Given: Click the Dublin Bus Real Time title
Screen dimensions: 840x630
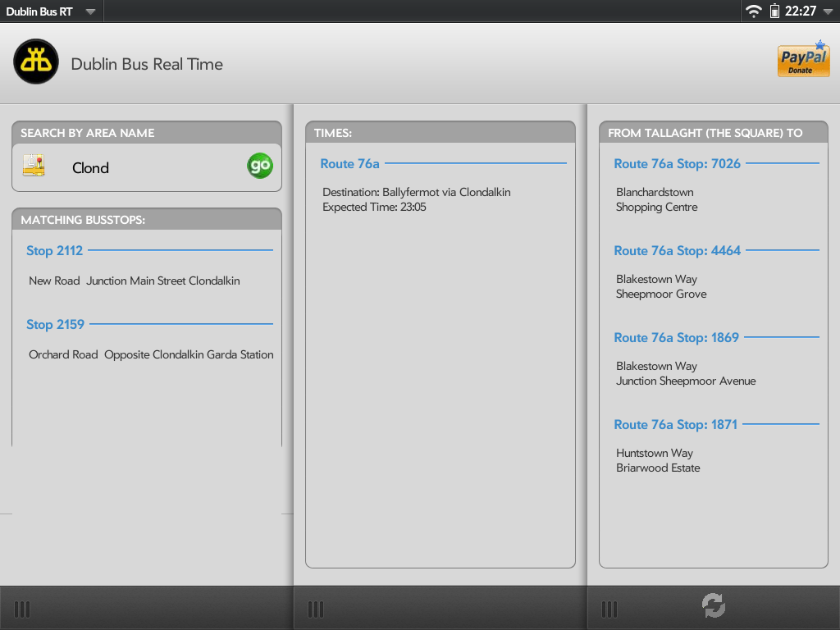Looking at the screenshot, I should coord(147,64).
